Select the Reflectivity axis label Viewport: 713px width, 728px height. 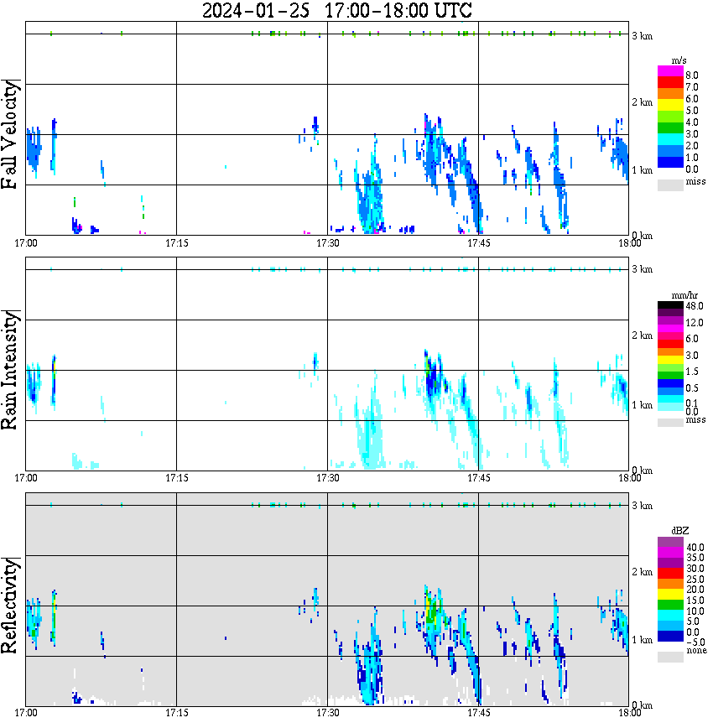(9, 606)
